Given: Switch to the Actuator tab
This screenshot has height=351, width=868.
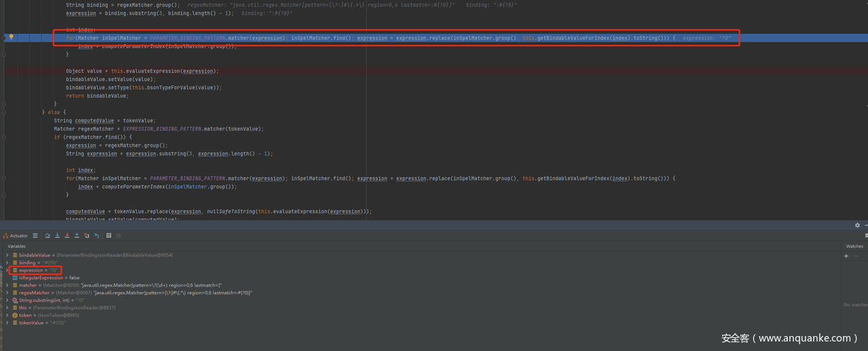Looking at the screenshot, I should point(16,236).
